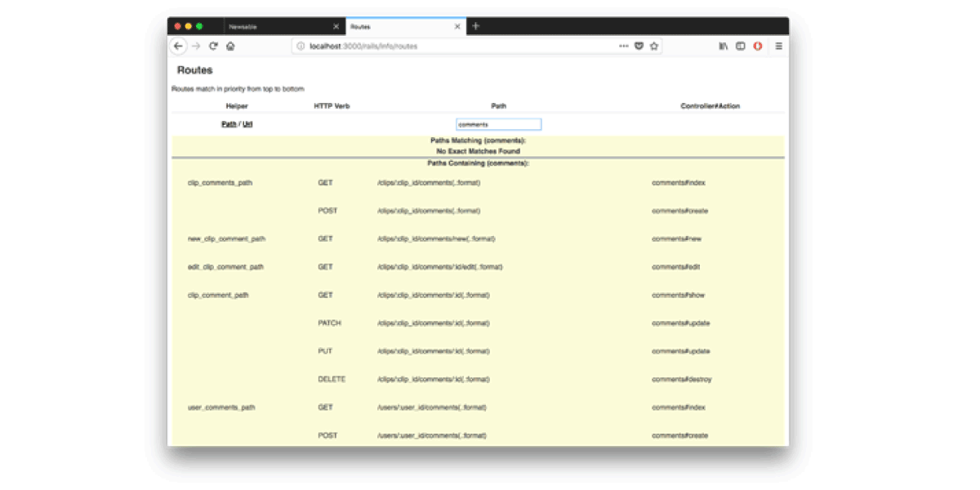
Task: Click the comments#new action cell
Action: click(x=677, y=239)
